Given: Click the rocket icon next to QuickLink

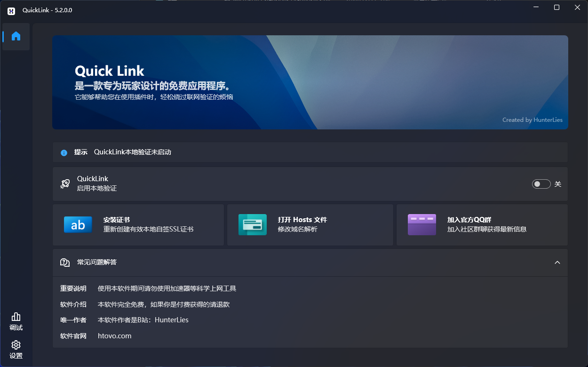Looking at the screenshot, I should (65, 183).
